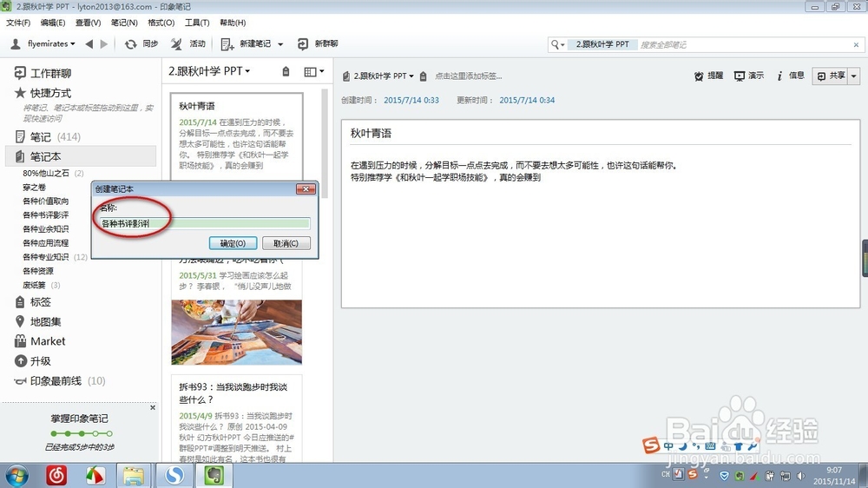868x488 pixels.
Task: Click the note title 秋叶青语 in the editor
Action: click(x=371, y=133)
